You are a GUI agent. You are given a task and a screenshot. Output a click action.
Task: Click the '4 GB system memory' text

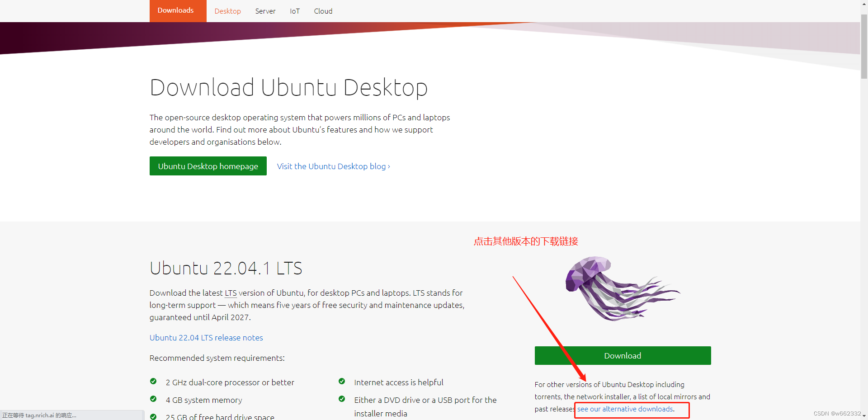(x=204, y=400)
